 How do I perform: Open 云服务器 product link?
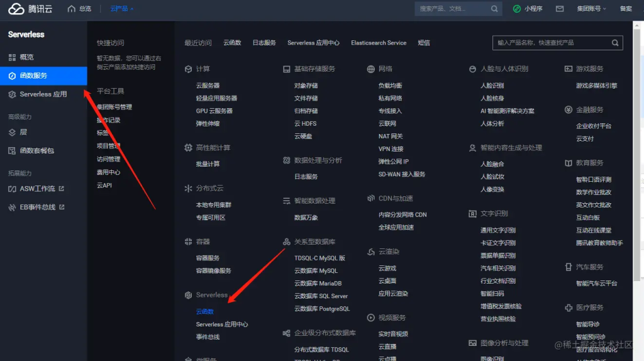click(208, 86)
